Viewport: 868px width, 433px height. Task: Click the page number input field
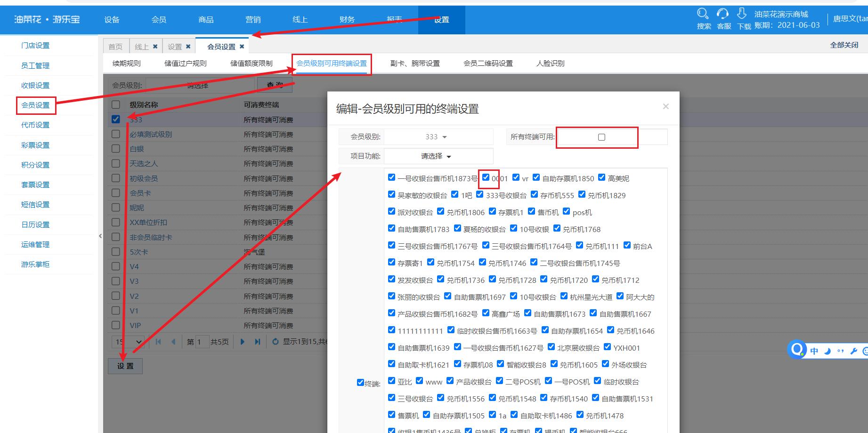[x=202, y=342]
